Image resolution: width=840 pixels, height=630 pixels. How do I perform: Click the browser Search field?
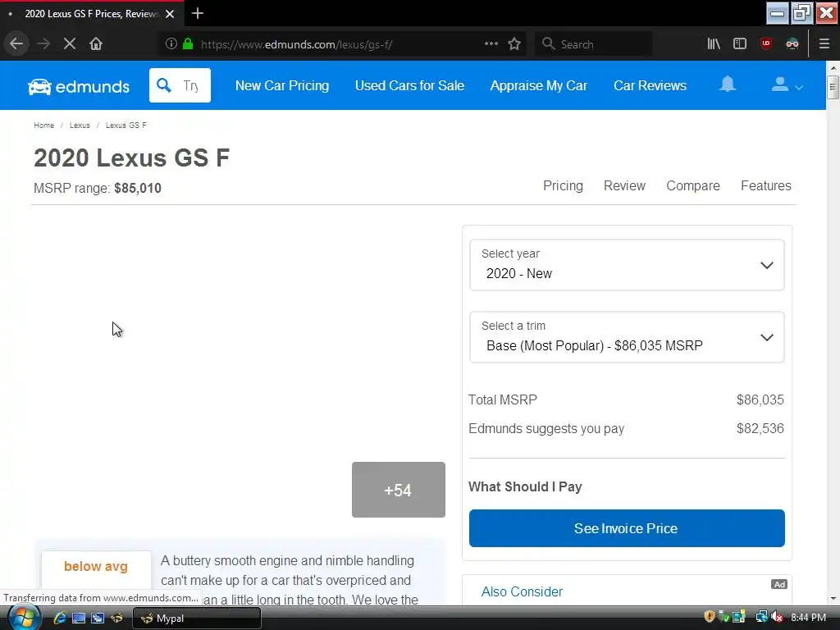(x=594, y=44)
